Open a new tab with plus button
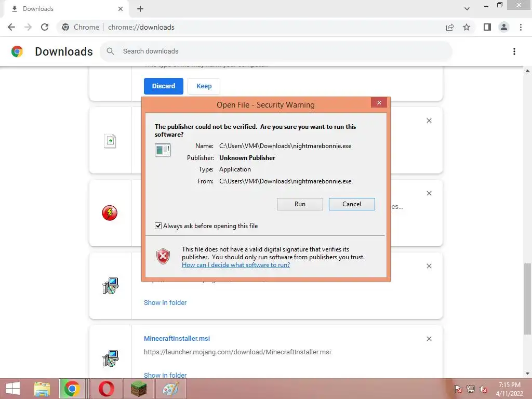This screenshot has height=399, width=532. [140, 9]
